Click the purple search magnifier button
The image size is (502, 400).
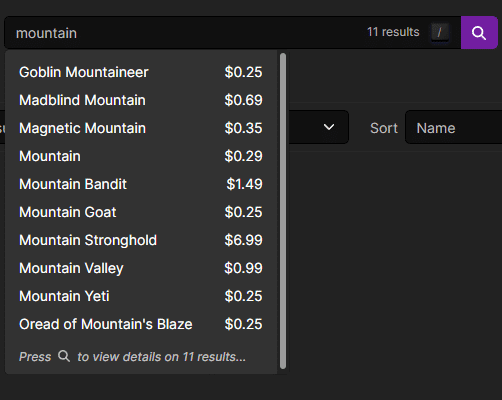(x=479, y=33)
